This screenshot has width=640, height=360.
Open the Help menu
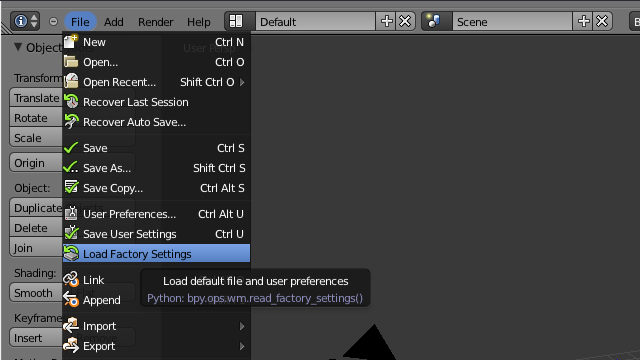click(199, 22)
